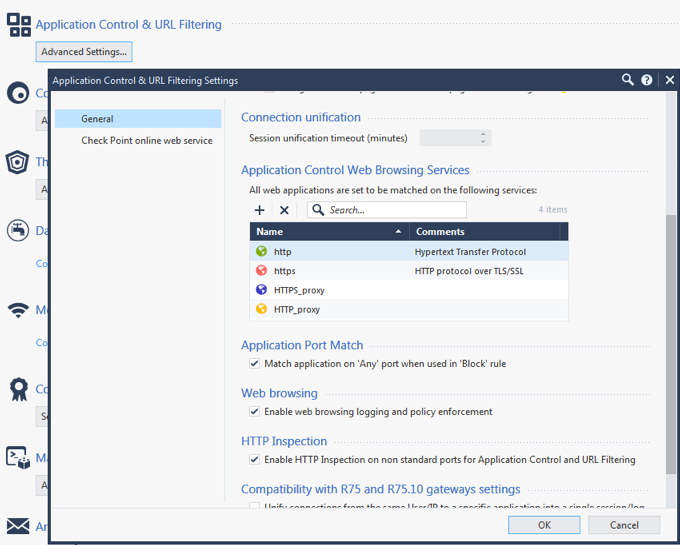680x545 pixels.
Task: Click the search magnifier in dialog title bar
Action: 628,80
